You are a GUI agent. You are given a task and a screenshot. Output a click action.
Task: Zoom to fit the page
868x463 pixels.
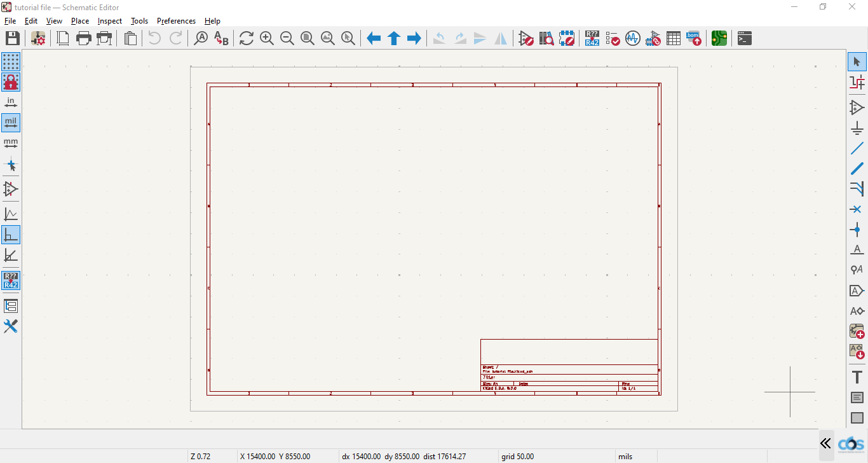tap(308, 38)
